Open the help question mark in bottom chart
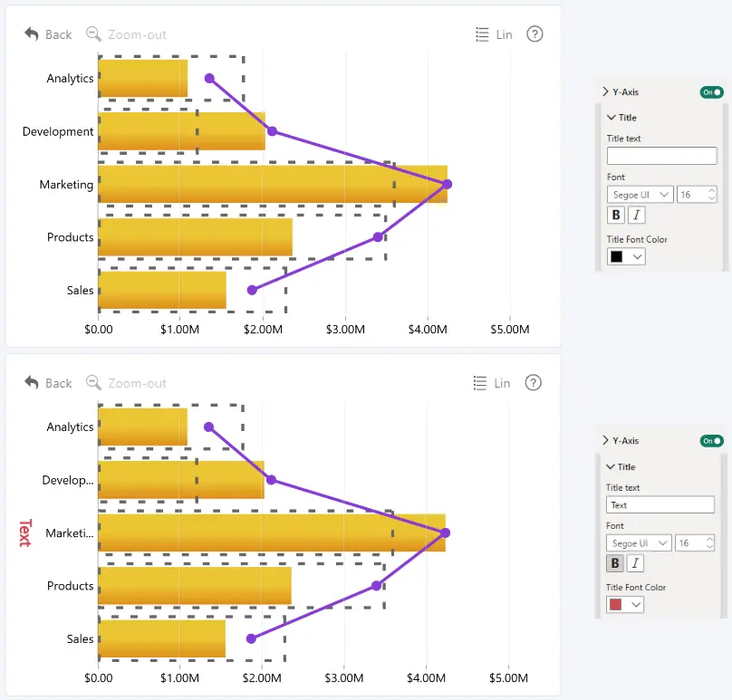 (533, 383)
